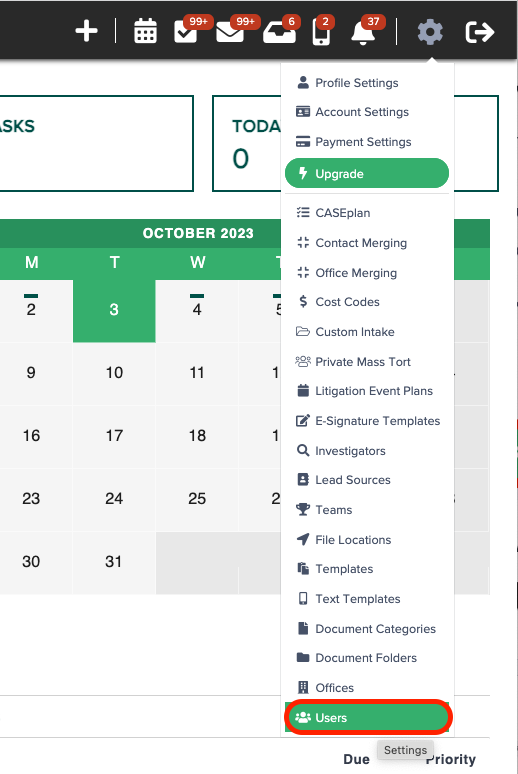
Task: Click the plus add-new icon
Action: pos(86,32)
